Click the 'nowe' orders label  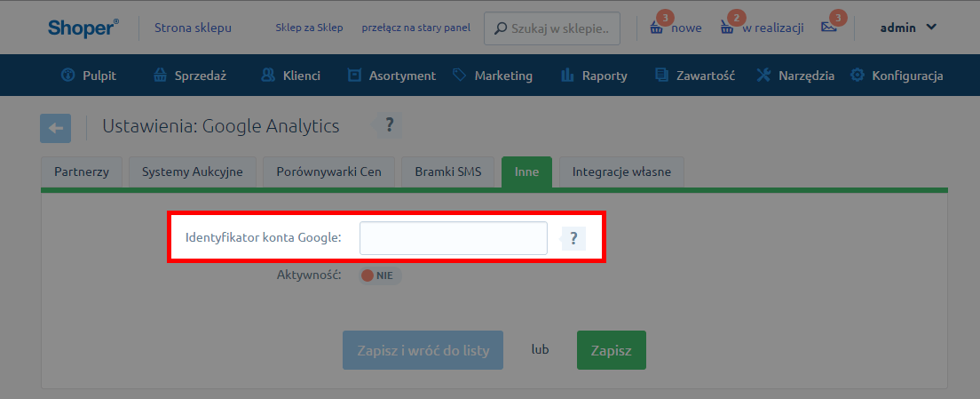click(686, 28)
